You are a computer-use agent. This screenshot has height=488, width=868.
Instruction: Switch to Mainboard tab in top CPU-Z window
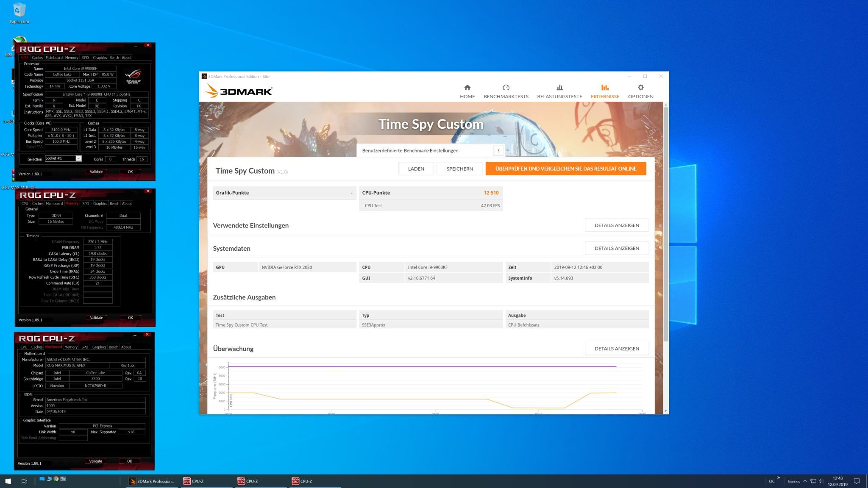[x=54, y=58]
